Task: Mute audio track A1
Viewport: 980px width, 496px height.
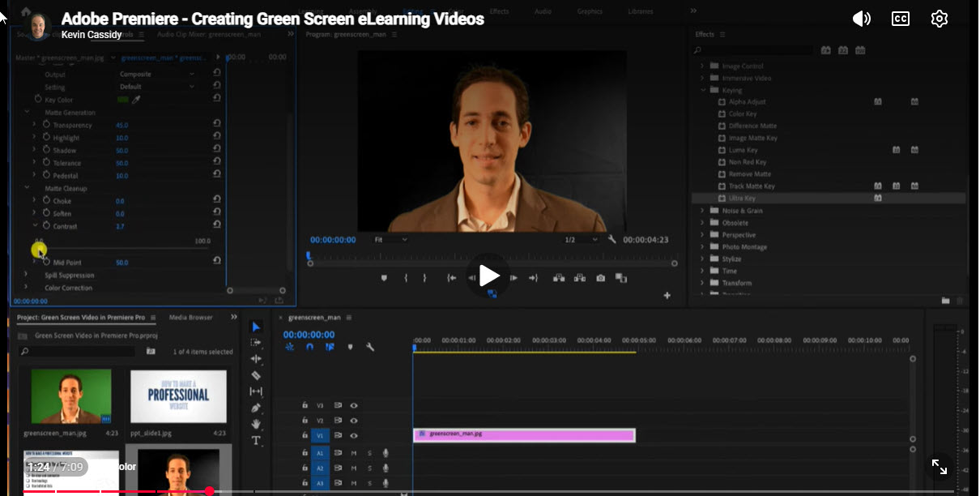Action: pos(354,453)
